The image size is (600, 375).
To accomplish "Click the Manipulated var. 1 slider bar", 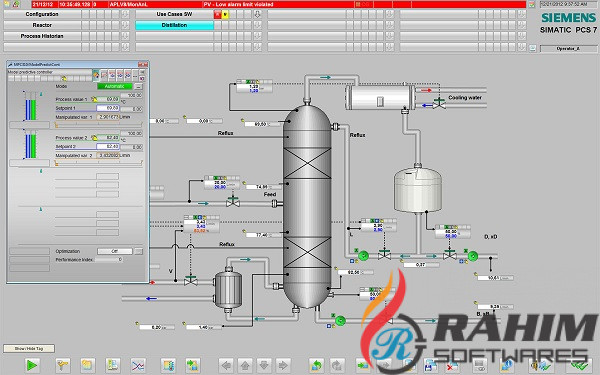I will click(99, 125).
